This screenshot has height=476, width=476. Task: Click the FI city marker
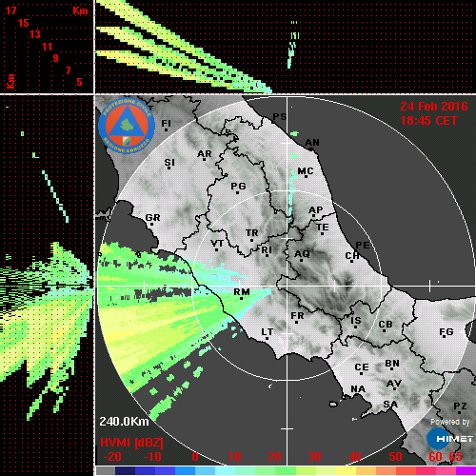tap(166, 129)
